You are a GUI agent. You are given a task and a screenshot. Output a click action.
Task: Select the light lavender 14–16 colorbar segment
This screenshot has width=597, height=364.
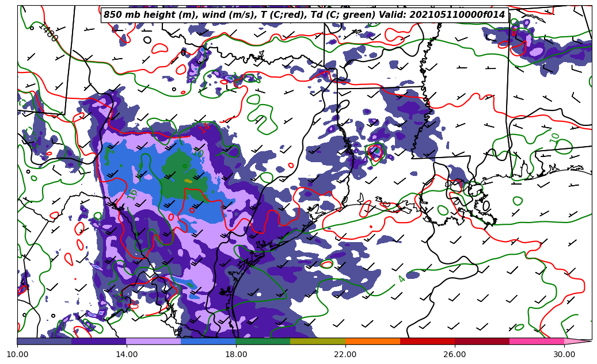click(154, 341)
